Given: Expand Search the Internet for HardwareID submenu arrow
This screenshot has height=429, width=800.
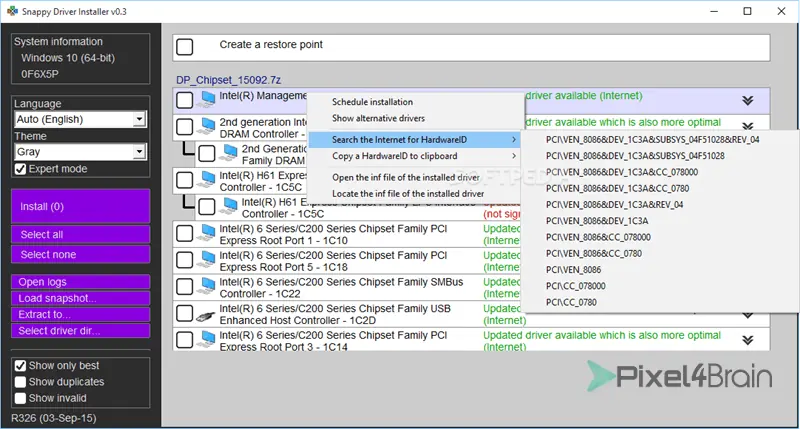Looking at the screenshot, I should click(514, 140).
